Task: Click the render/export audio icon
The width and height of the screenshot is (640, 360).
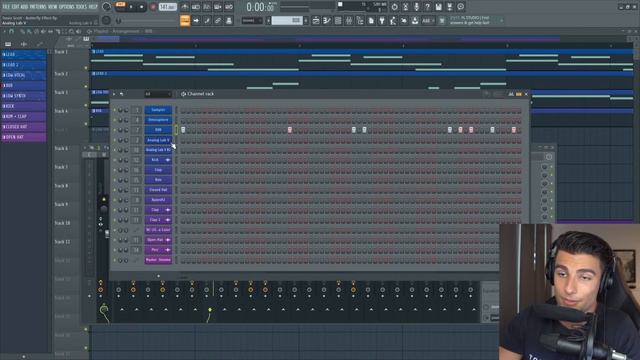Action: [449, 7]
